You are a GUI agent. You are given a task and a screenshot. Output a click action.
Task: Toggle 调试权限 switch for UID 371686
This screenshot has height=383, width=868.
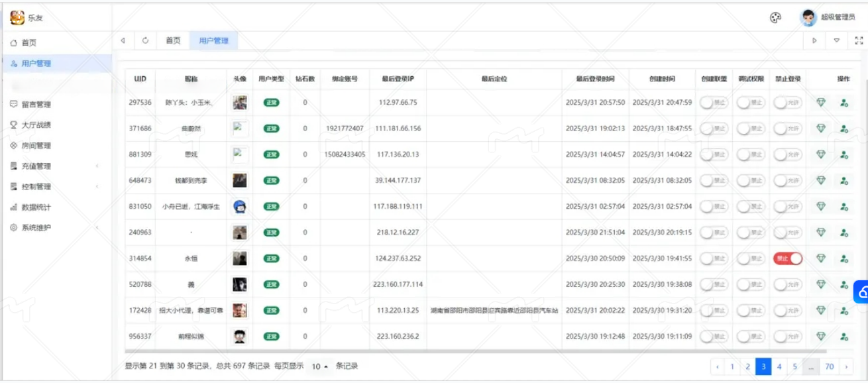[x=751, y=129]
